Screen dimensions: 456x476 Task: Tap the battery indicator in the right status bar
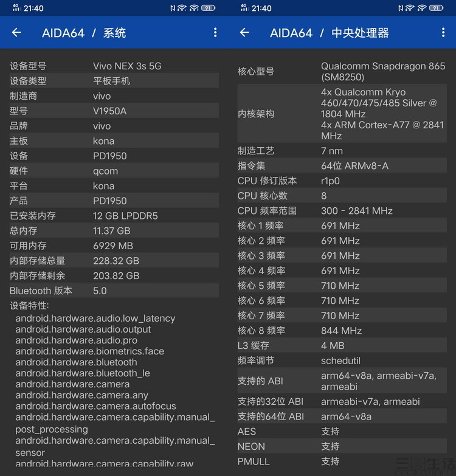pos(437,8)
